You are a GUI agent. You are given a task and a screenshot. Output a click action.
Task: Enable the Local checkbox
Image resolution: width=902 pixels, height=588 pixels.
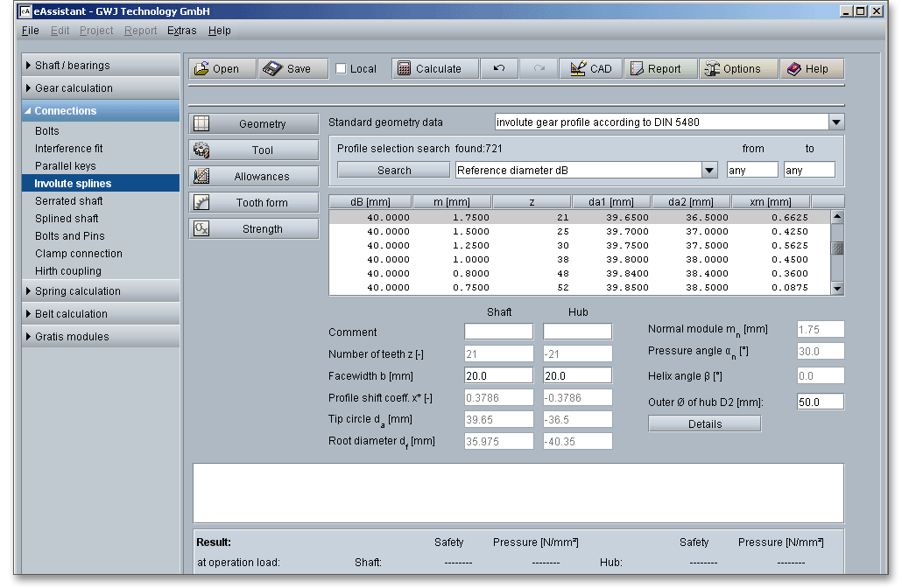342,69
